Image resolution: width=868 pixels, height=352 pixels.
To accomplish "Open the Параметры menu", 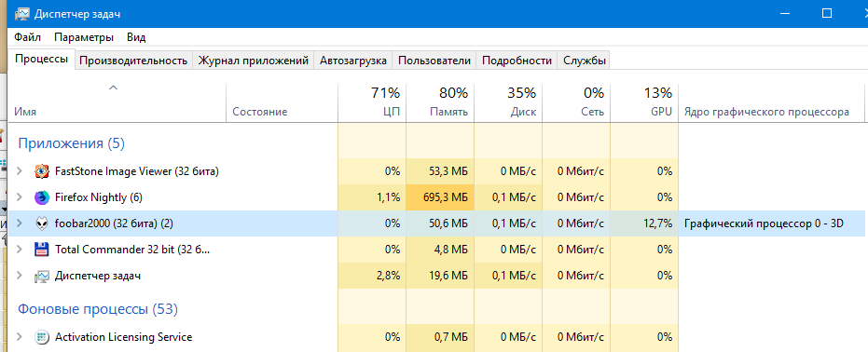I will 84,37.
